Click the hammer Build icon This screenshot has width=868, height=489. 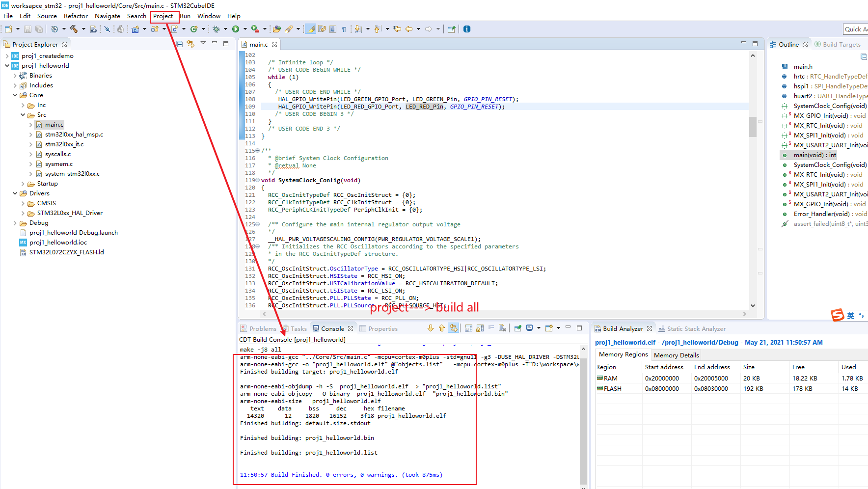(x=74, y=29)
